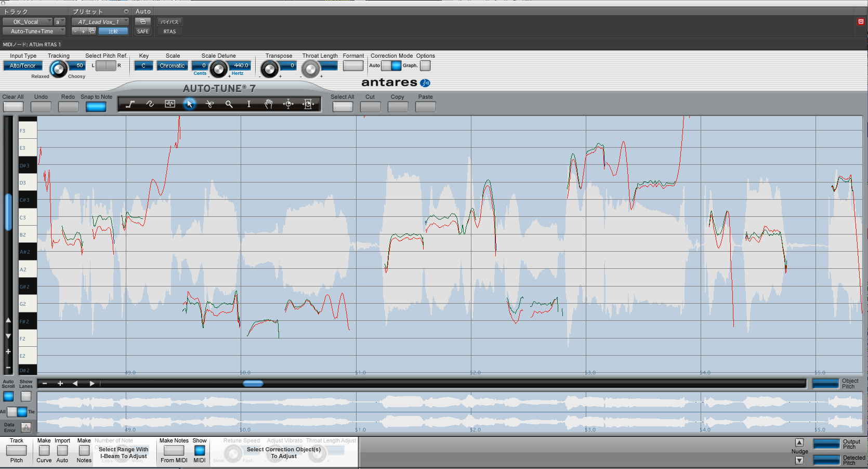Image resolution: width=868 pixels, height=469 pixels.
Task: Select the Arrow pointer tool
Action: tap(190, 104)
